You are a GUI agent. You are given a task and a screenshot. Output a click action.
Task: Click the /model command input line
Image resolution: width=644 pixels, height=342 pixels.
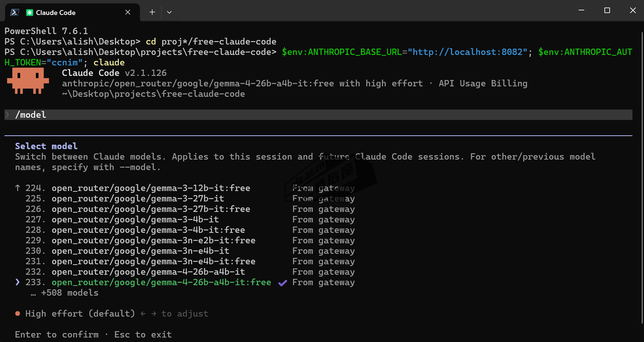pos(318,115)
